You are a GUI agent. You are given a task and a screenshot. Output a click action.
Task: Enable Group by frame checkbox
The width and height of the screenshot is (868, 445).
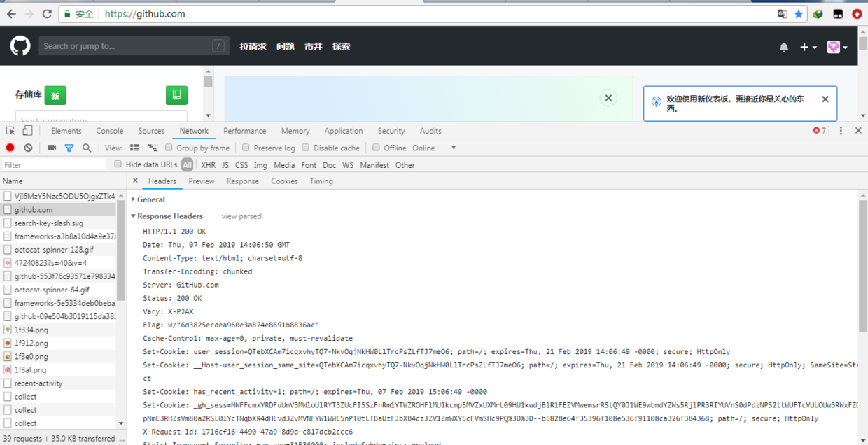169,148
